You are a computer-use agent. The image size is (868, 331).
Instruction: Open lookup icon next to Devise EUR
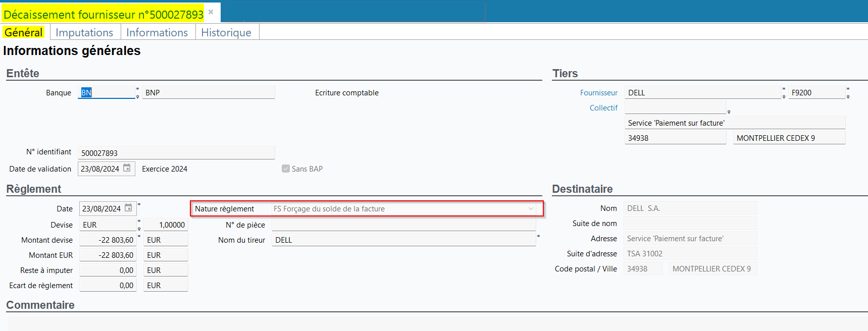[139, 229]
